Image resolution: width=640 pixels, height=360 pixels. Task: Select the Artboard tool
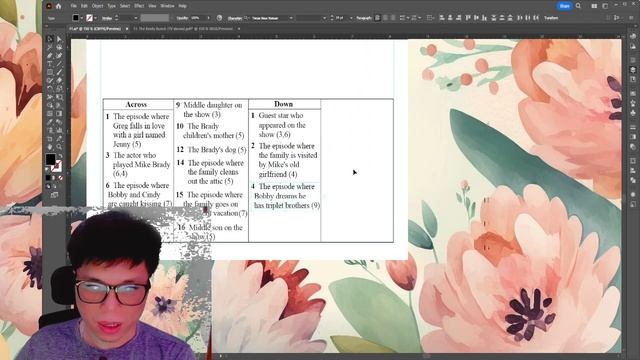click(50, 138)
